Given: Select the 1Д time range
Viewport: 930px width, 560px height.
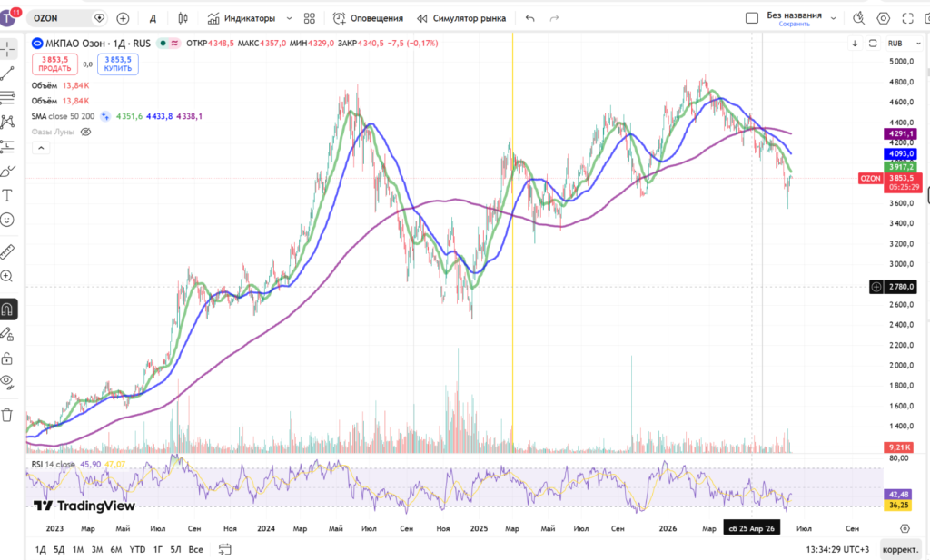Looking at the screenshot, I should point(40,549).
